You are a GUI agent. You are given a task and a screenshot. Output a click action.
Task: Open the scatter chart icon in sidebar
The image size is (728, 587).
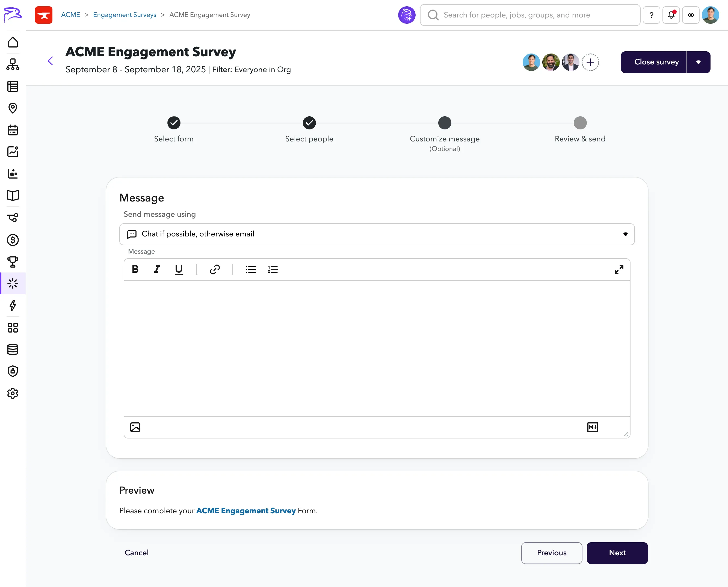click(13, 174)
